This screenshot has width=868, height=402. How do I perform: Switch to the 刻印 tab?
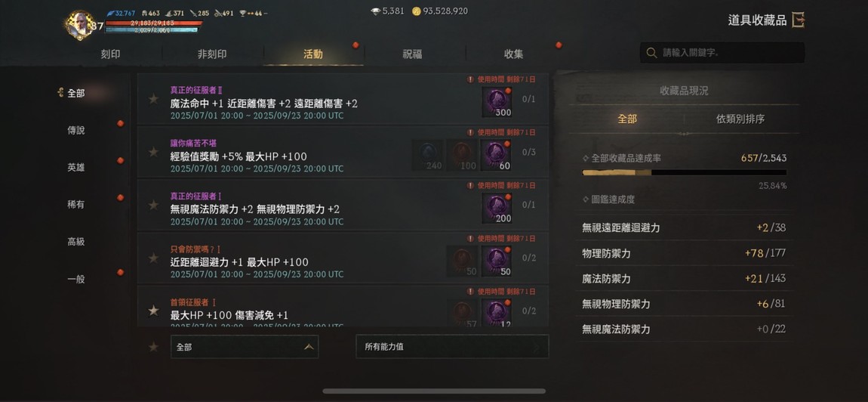click(x=111, y=54)
